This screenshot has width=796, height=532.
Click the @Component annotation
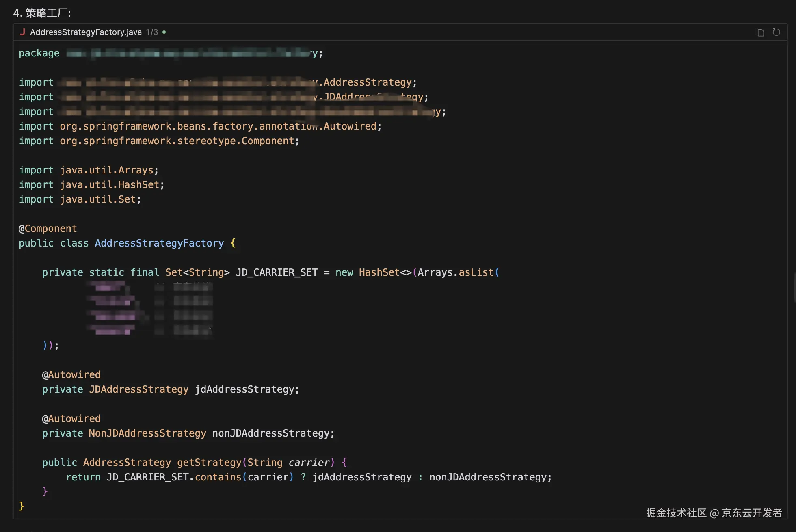48,229
